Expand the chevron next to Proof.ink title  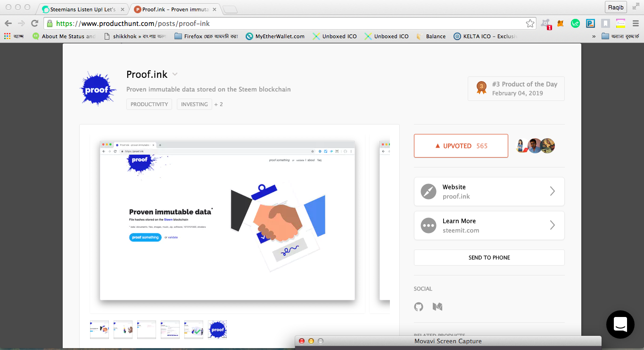coord(174,74)
